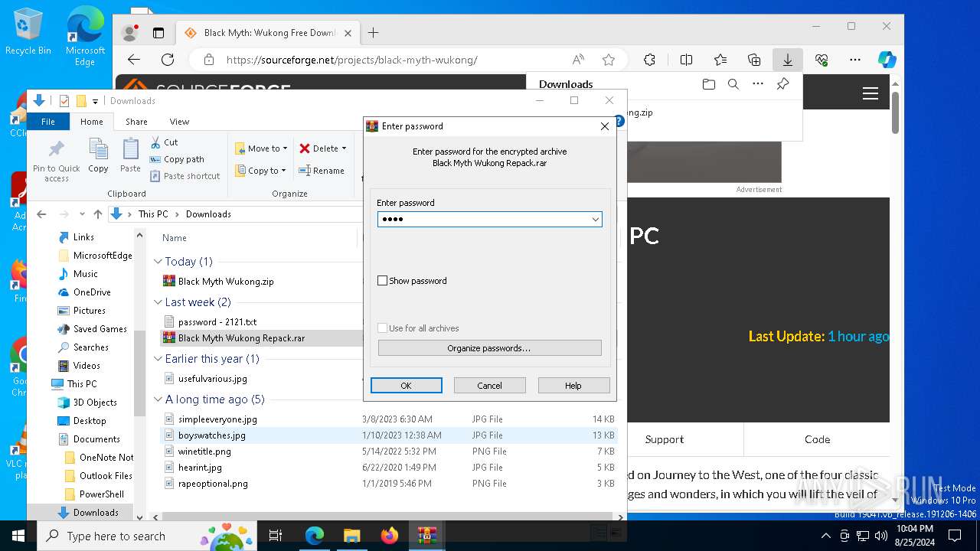
Task: Open password history dropdown arrow
Action: [x=595, y=220]
